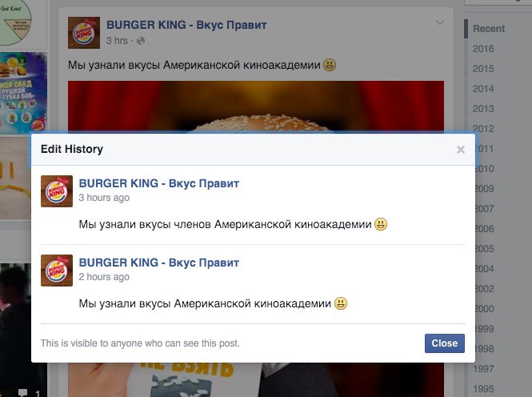Open the 3 hrs timestamp on the post

point(117,41)
